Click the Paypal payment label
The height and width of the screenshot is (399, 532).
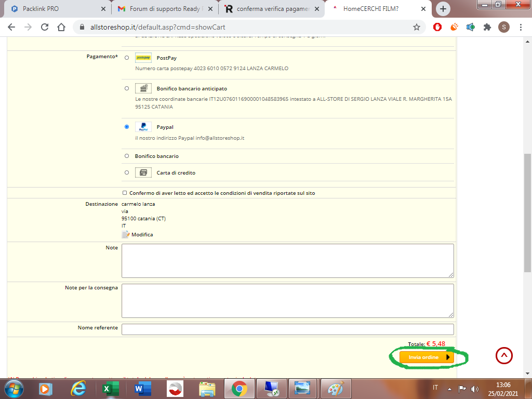[165, 127]
